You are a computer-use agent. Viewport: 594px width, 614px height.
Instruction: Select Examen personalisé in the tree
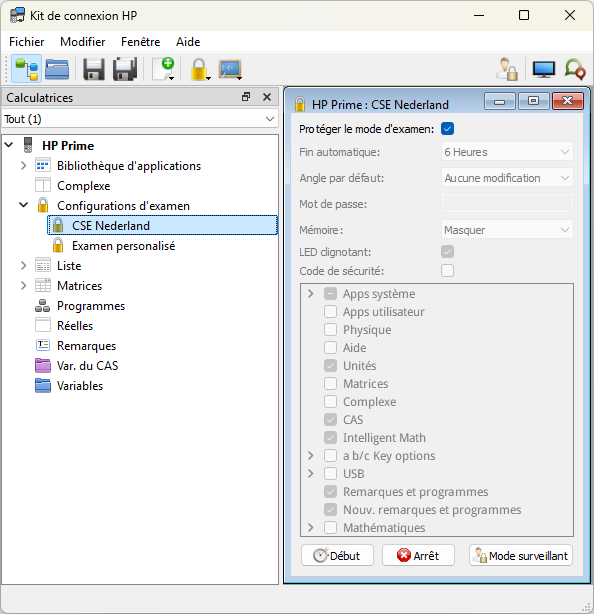pyautogui.click(x=123, y=246)
